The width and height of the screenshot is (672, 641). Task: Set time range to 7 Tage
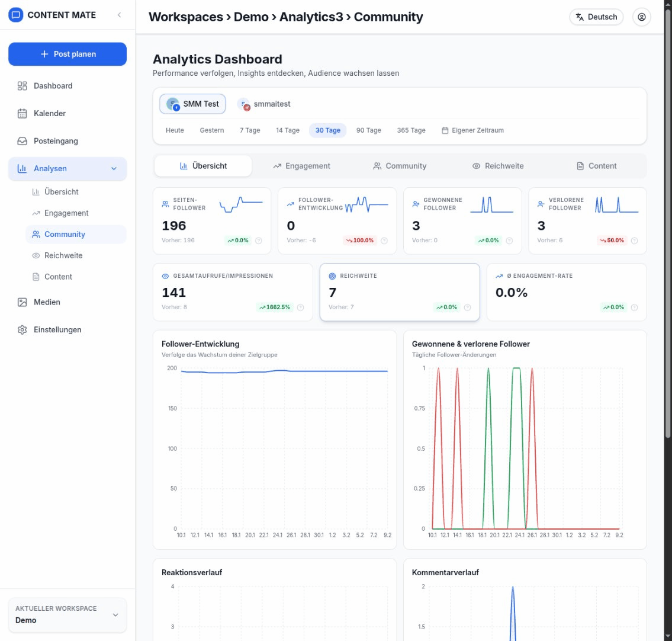coord(250,130)
